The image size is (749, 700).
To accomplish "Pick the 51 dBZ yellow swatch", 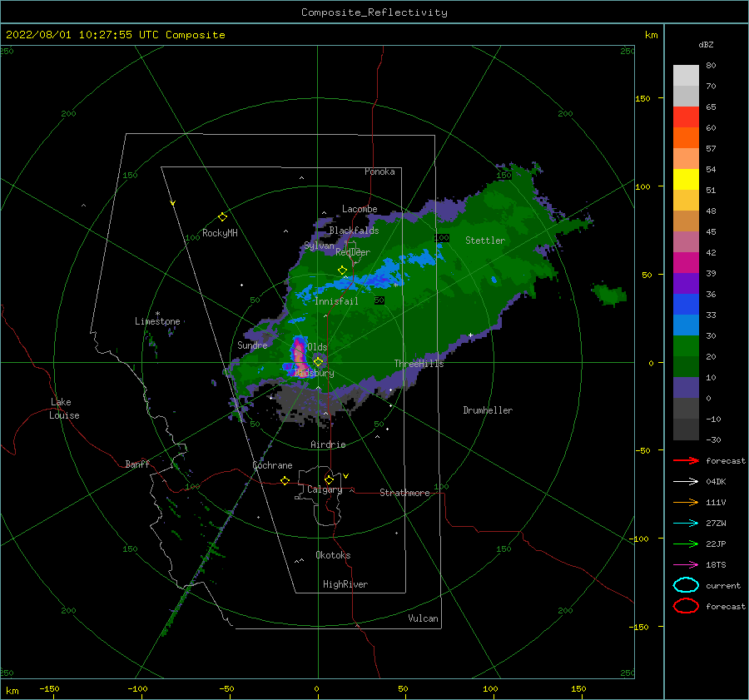I will tap(686, 180).
